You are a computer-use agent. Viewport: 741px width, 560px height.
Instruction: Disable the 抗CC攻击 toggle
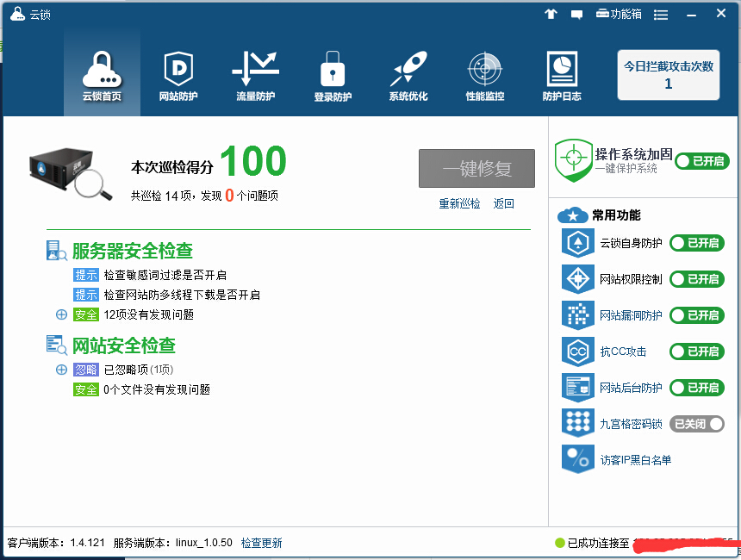coord(697,352)
